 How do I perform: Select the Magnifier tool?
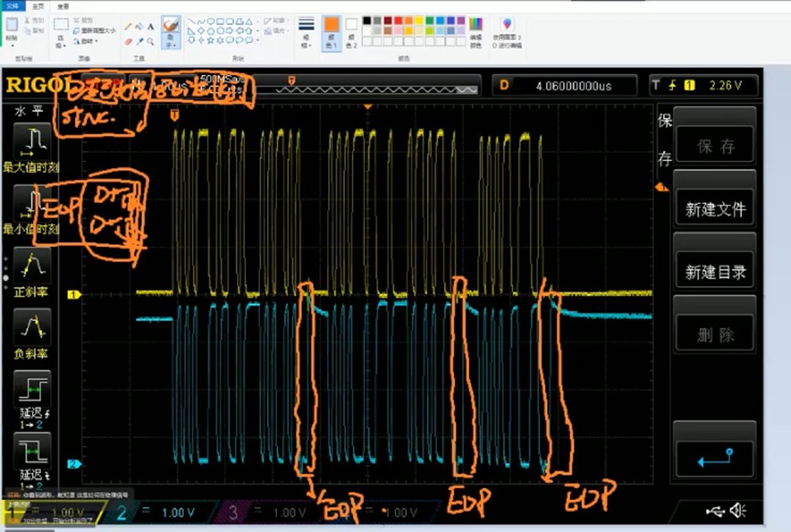pos(151,39)
